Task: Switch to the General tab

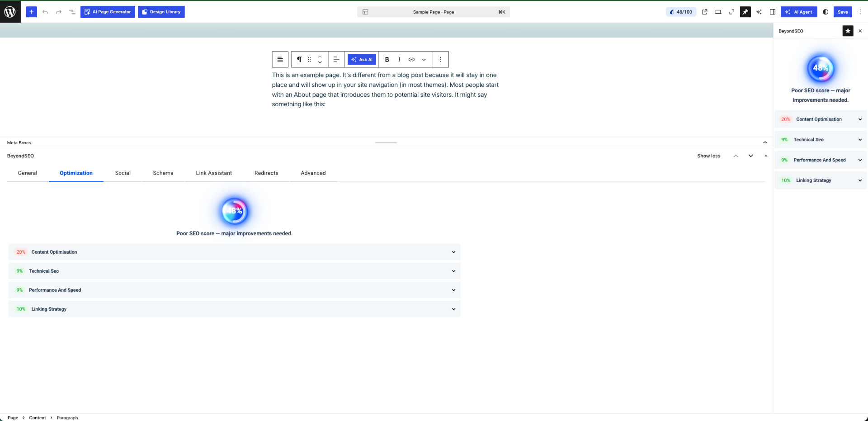Action: click(28, 173)
